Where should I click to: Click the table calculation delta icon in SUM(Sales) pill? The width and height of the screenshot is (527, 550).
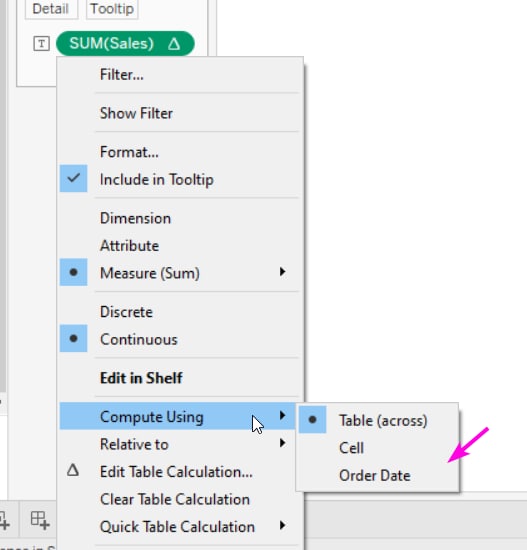(x=174, y=44)
